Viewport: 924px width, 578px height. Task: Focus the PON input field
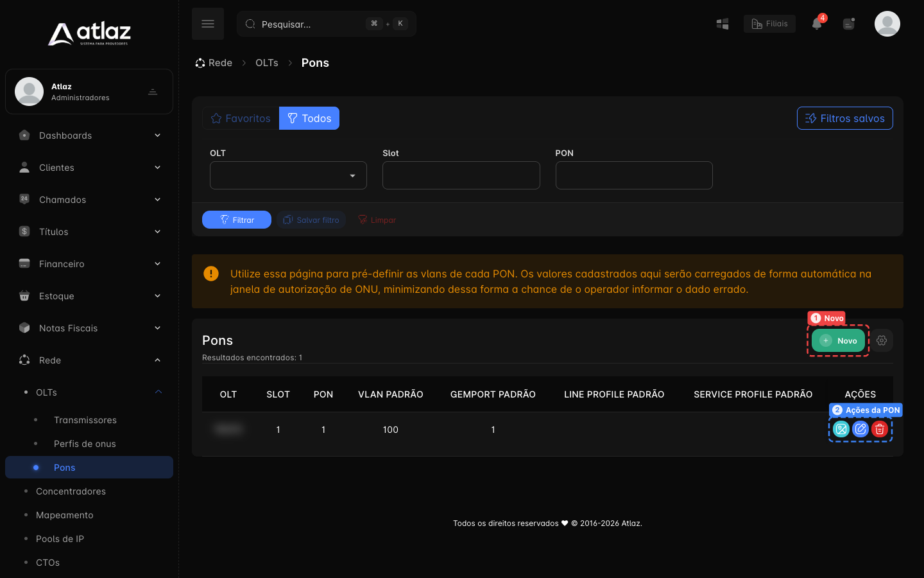coord(634,175)
